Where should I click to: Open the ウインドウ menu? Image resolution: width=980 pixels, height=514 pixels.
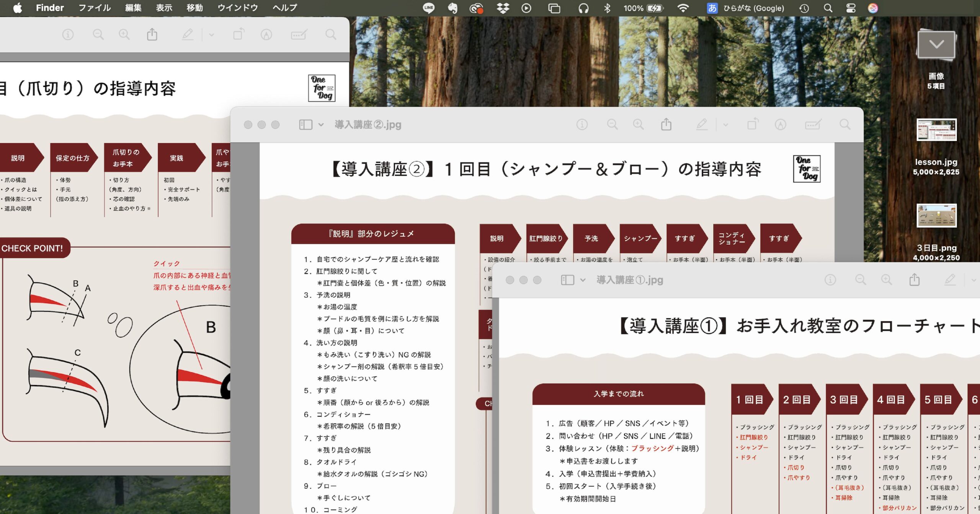[238, 8]
